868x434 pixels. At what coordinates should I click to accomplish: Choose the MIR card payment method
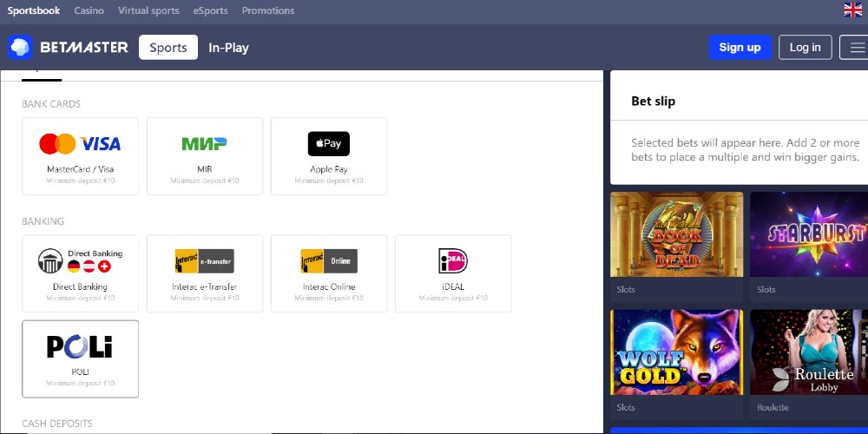point(204,156)
